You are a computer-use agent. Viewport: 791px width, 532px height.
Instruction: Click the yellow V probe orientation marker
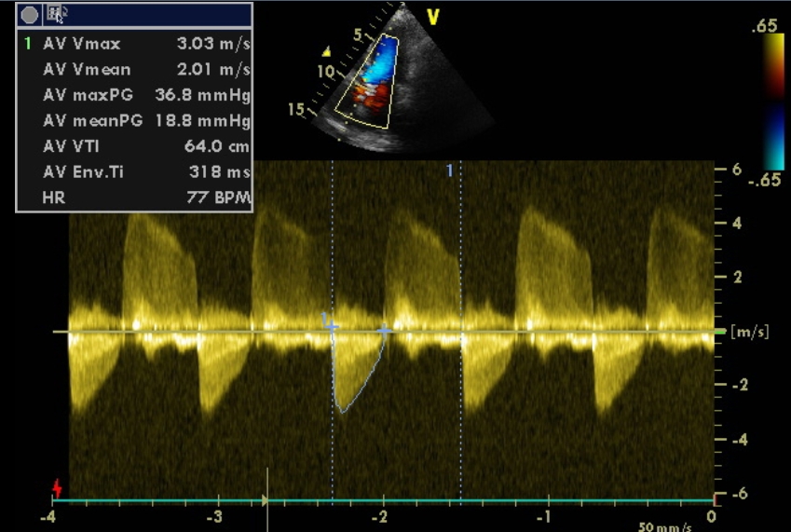(x=433, y=18)
